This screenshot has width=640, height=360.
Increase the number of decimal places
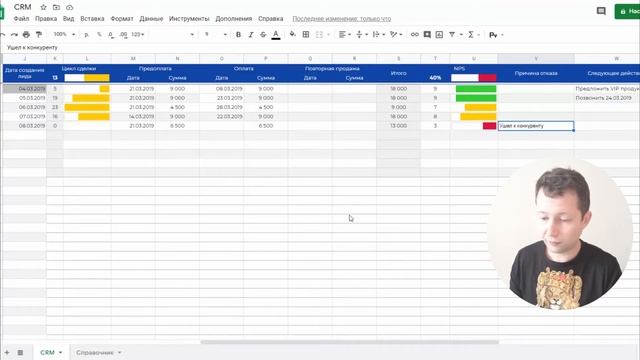123,35
